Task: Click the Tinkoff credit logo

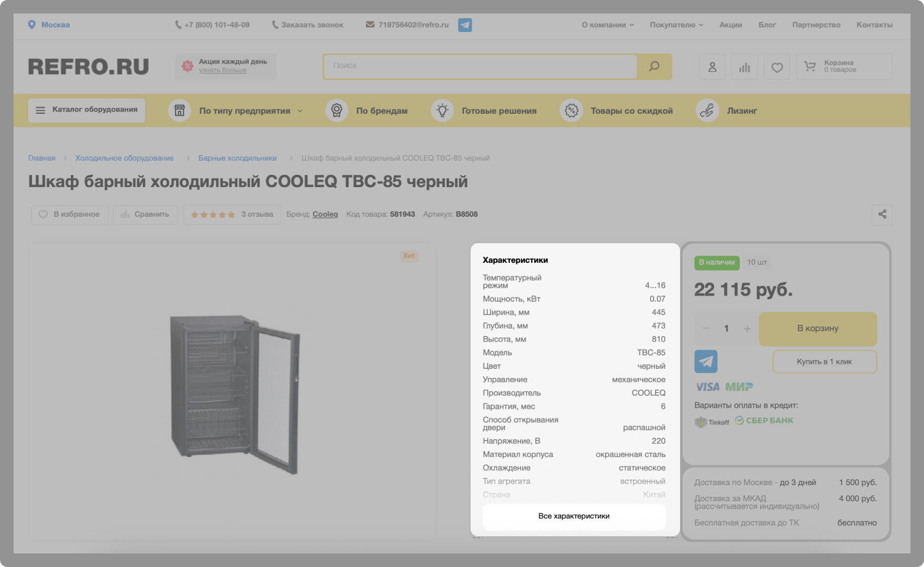Action: pos(712,422)
